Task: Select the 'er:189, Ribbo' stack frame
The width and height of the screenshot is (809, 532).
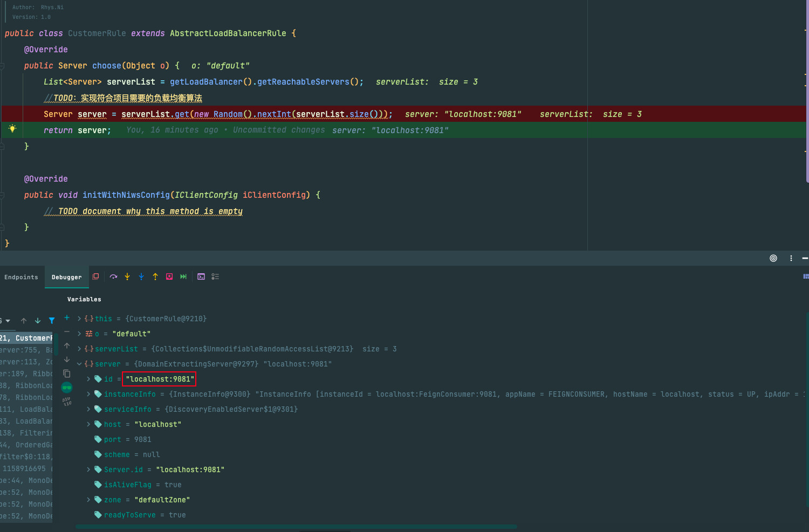Action: pyautogui.click(x=26, y=374)
